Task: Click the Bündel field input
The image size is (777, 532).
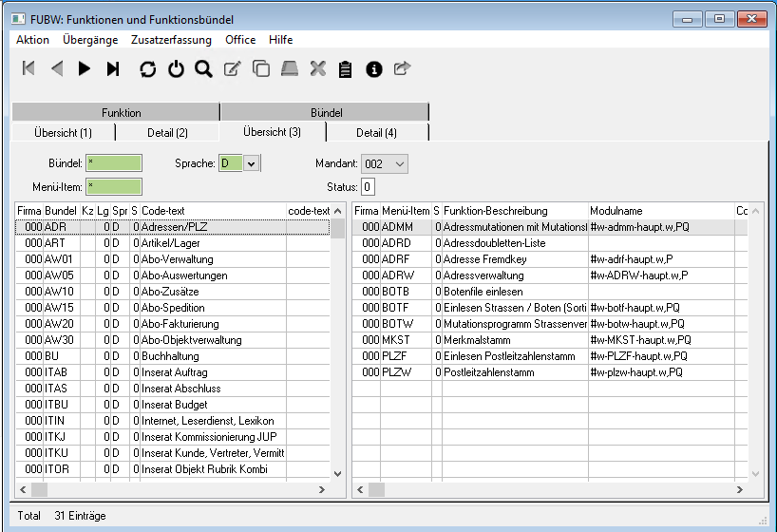Action: coord(114,163)
